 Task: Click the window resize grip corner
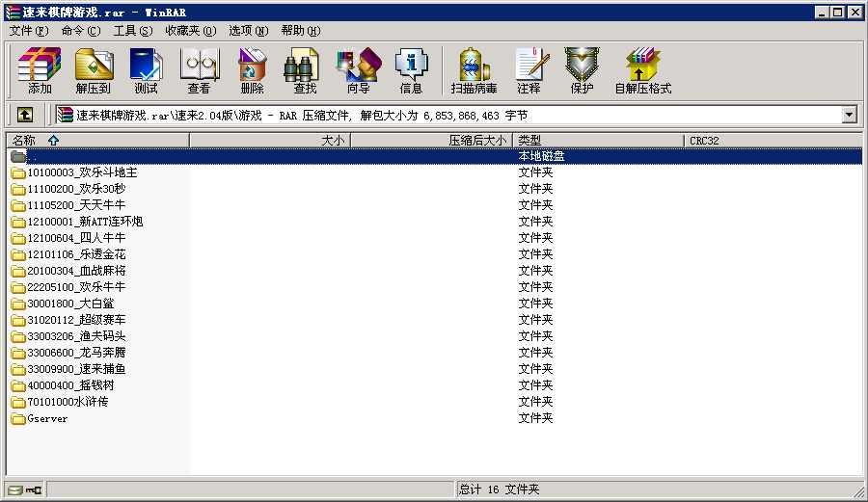coord(858,491)
